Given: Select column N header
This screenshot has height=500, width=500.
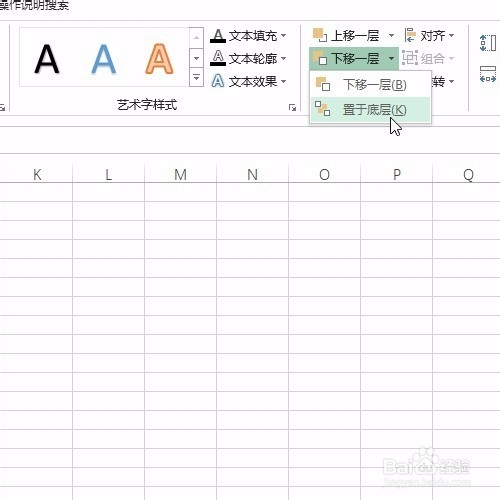Looking at the screenshot, I should (x=252, y=174).
